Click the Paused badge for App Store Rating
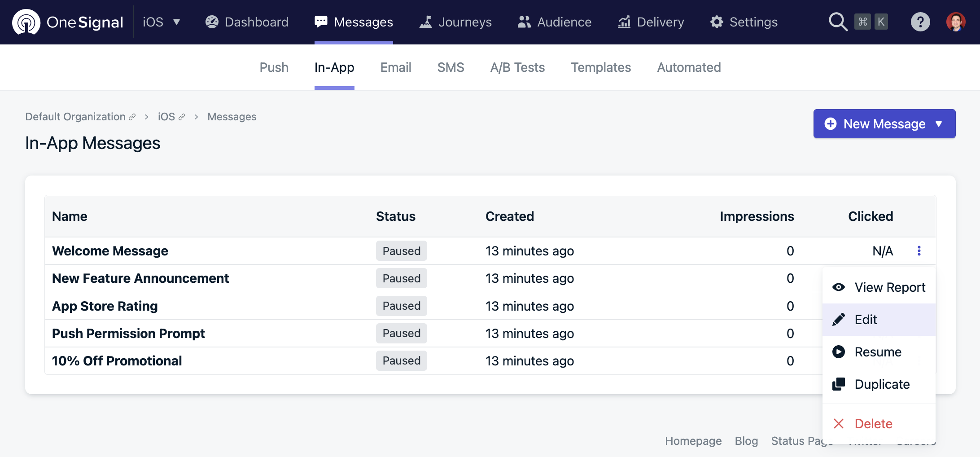The width and height of the screenshot is (980, 457). pos(402,306)
